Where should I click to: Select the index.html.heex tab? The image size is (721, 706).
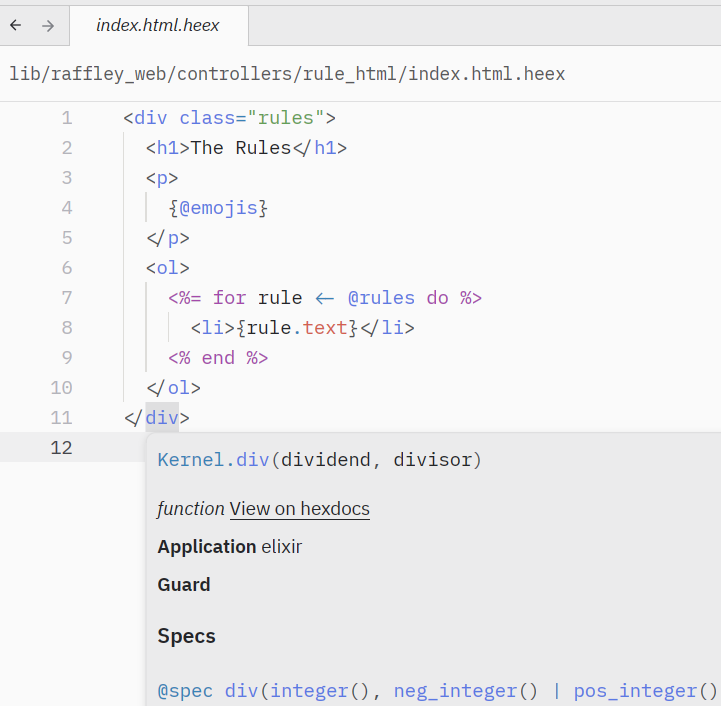(x=158, y=25)
